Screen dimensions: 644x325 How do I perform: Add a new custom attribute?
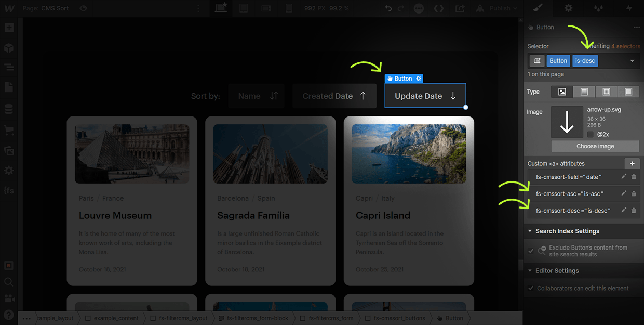632,163
